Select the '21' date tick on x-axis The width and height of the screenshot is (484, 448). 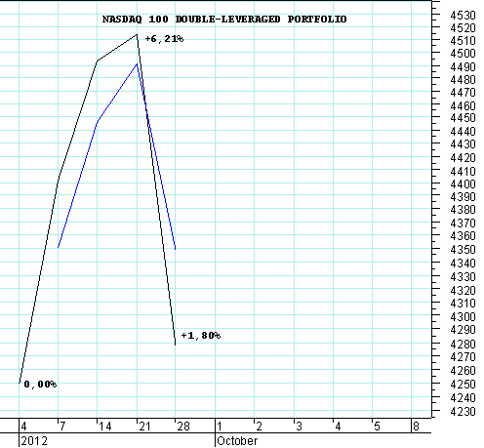[x=144, y=427]
